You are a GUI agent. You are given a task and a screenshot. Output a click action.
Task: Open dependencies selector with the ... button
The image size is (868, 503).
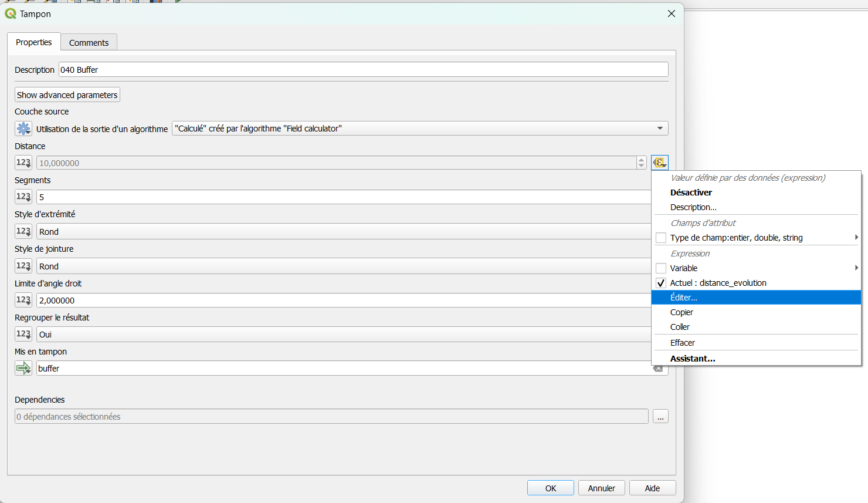[x=660, y=417]
